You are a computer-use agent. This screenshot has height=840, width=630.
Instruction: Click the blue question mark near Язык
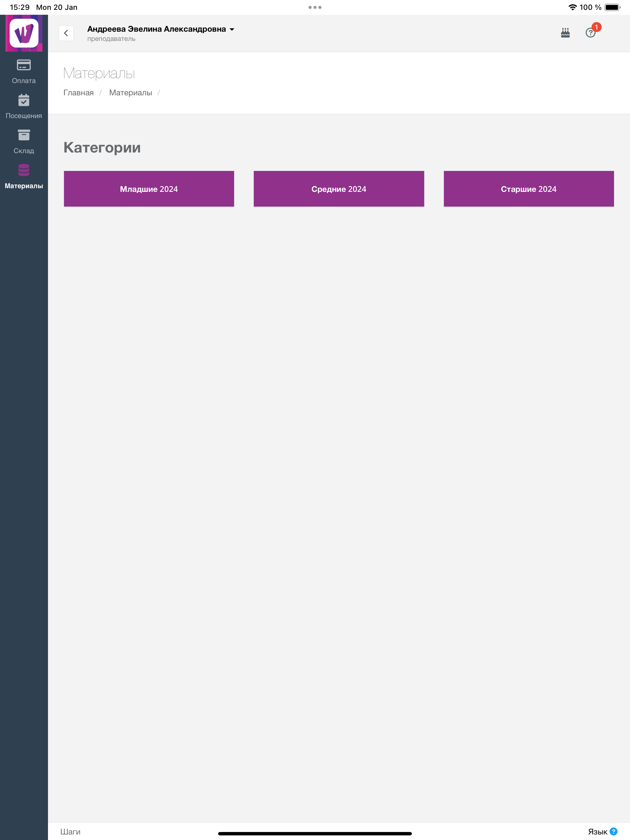pos(613,831)
